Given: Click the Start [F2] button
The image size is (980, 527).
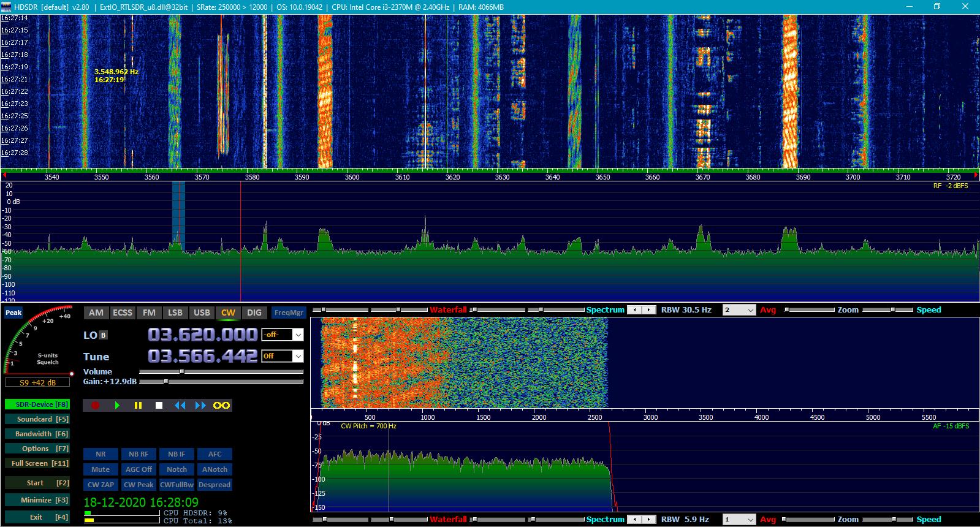Looking at the screenshot, I should 37,483.
